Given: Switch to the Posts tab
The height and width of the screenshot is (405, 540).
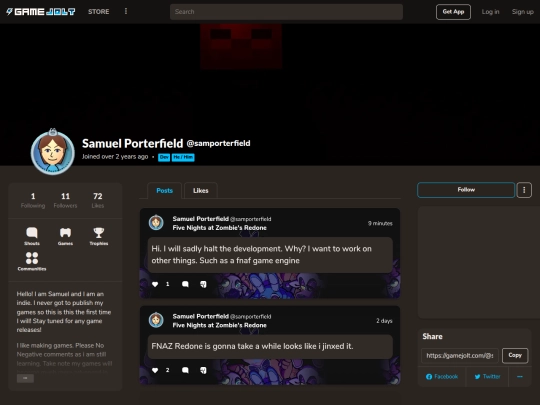Looking at the screenshot, I should click(x=164, y=190).
